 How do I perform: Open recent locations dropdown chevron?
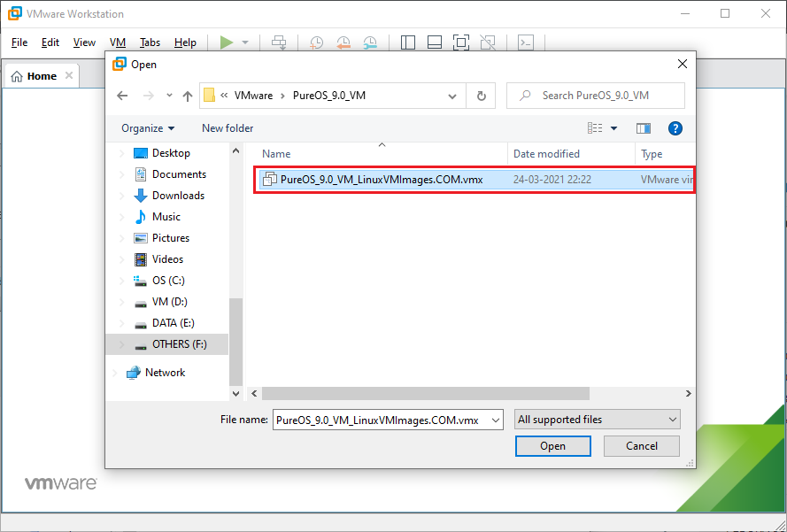[170, 96]
